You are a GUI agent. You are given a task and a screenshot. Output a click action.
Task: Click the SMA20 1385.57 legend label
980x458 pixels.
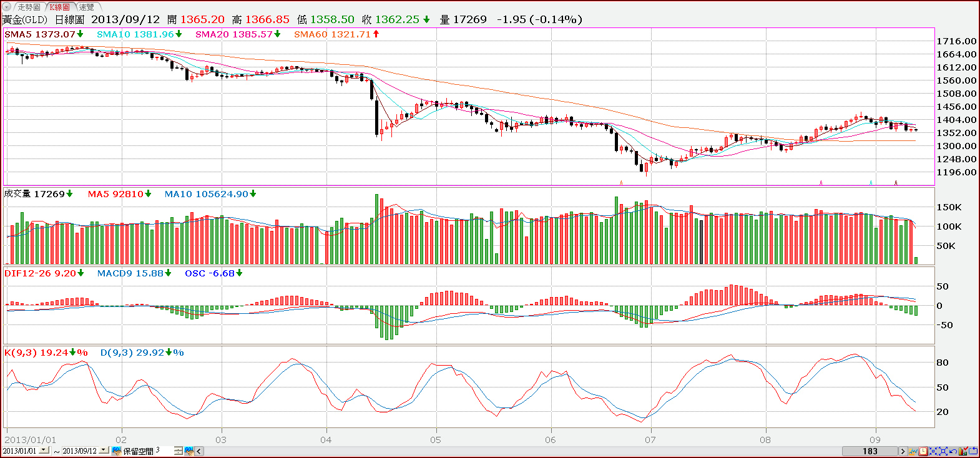(234, 34)
